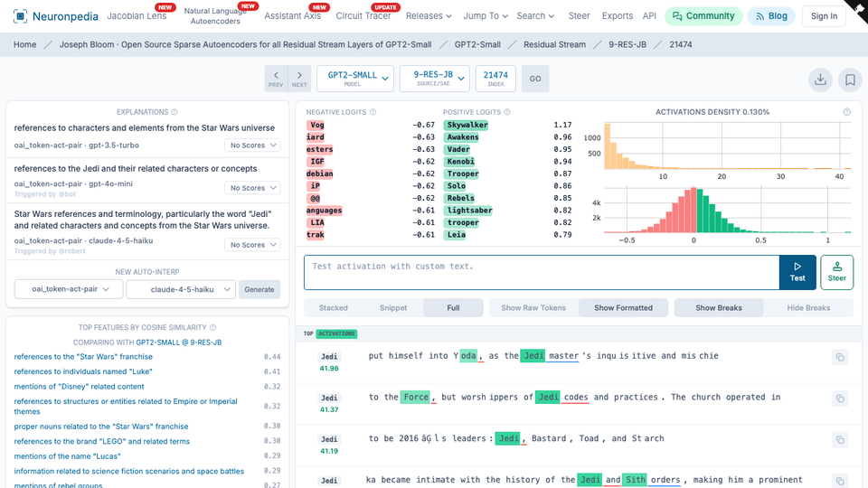
Task: Open the 9-RES-JB source/SAE dropdown
Action: [x=435, y=79]
